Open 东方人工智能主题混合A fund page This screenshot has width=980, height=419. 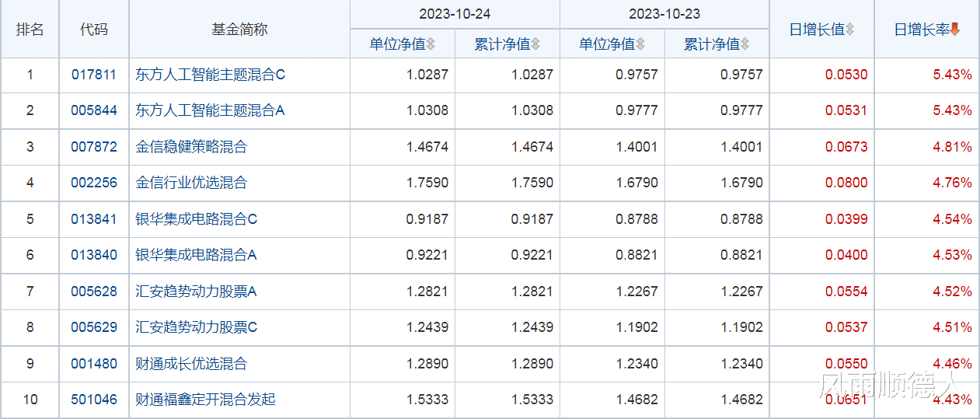(x=211, y=111)
